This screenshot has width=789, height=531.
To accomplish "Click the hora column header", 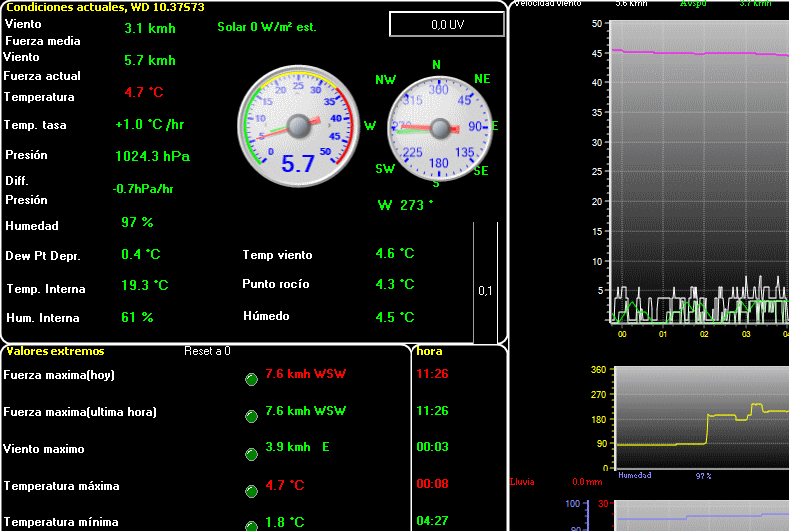I will 429,351.
